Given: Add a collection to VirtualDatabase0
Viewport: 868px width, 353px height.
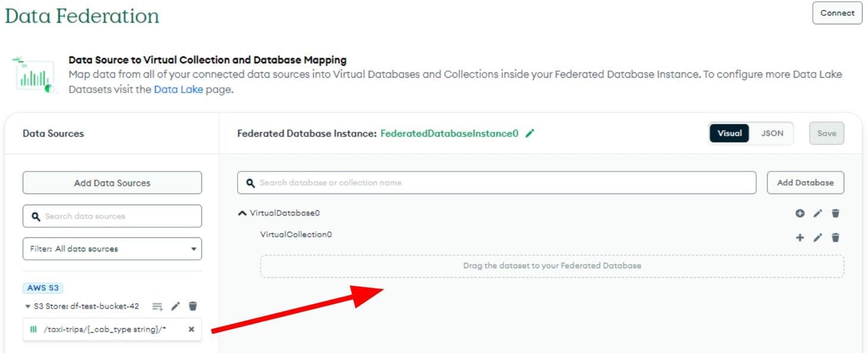Looking at the screenshot, I should coord(800,214).
